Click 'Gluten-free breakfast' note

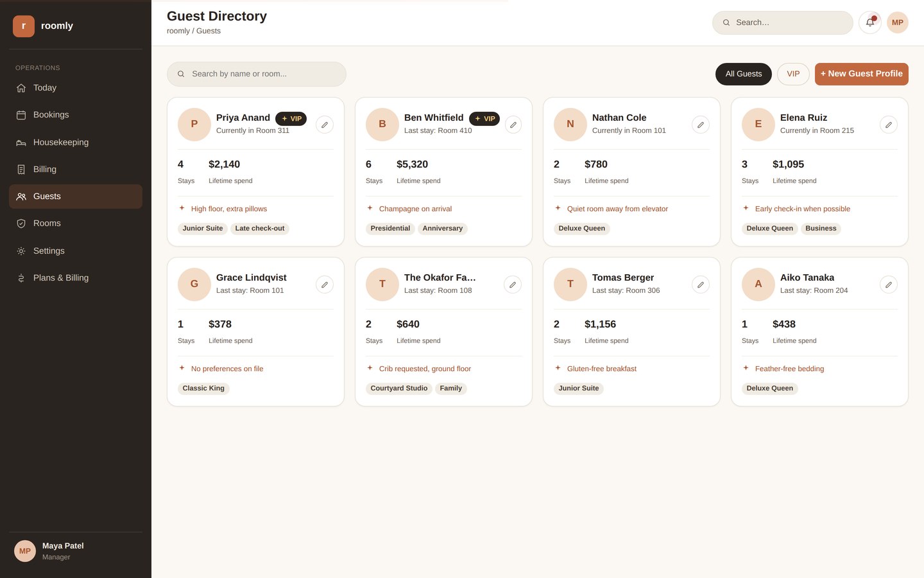coord(602,369)
